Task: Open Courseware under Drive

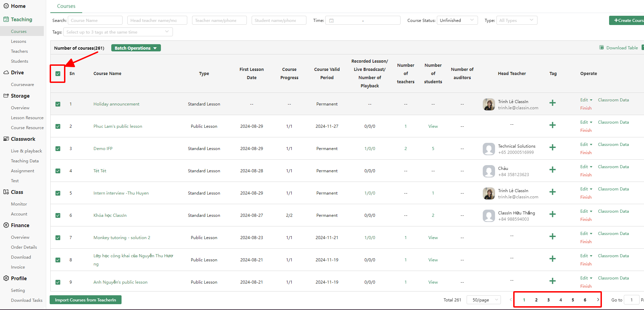Action: pos(22,84)
